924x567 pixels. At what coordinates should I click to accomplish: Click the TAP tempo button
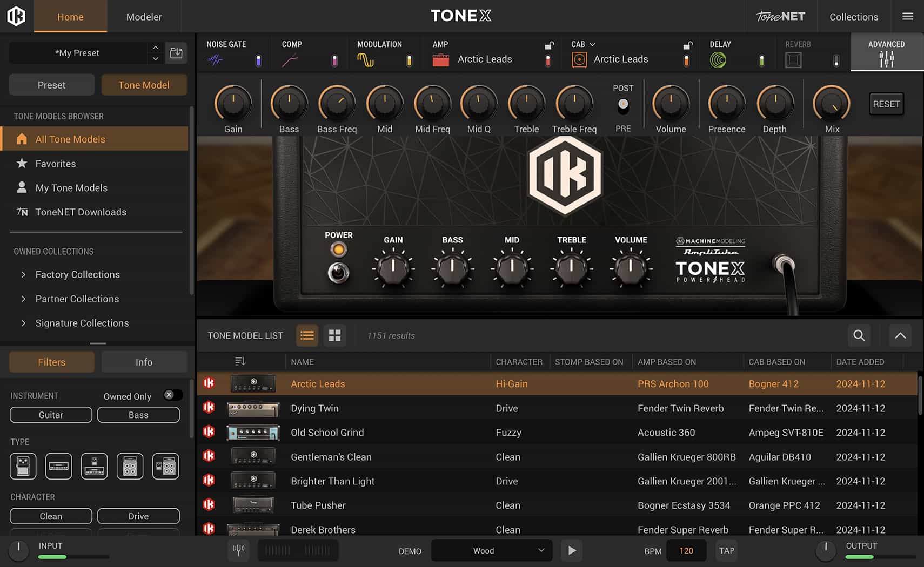(726, 550)
